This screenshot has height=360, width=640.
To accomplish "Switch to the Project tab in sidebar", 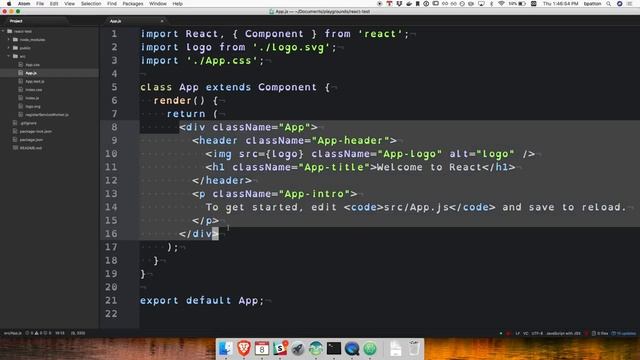I will pyautogui.click(x=16, y=21).
